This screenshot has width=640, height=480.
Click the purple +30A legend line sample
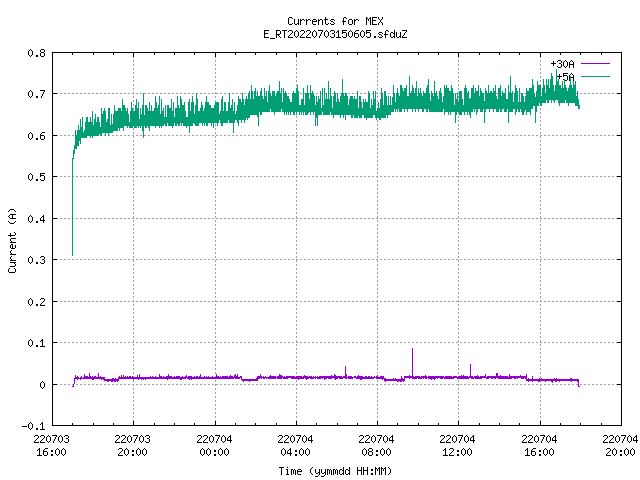pyautogui.click(x=595, y=64)
